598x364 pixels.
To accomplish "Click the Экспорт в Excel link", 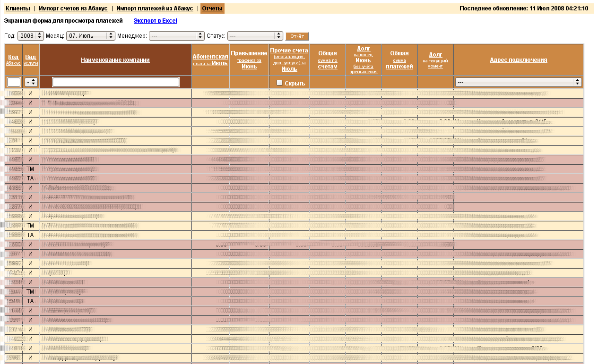I will (x=156, y=21).
